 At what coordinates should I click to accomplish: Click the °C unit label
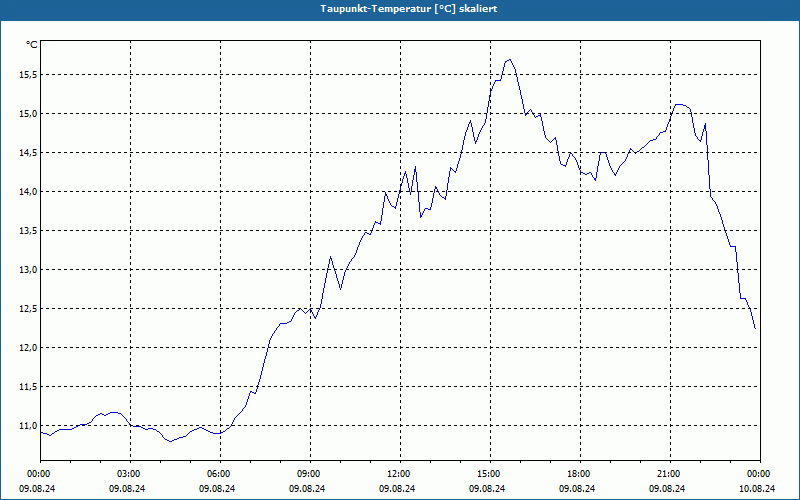(31, 45)
